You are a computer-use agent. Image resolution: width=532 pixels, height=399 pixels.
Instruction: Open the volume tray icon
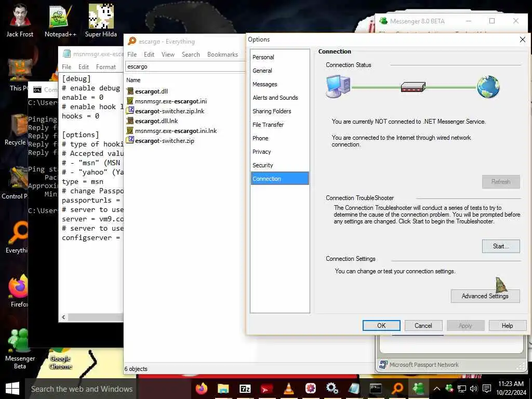point(474,389)
